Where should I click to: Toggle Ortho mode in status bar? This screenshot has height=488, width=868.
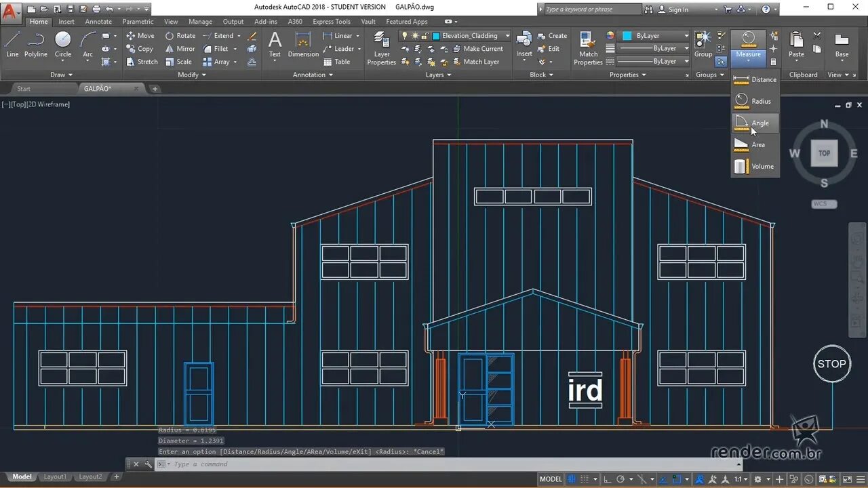607,479
